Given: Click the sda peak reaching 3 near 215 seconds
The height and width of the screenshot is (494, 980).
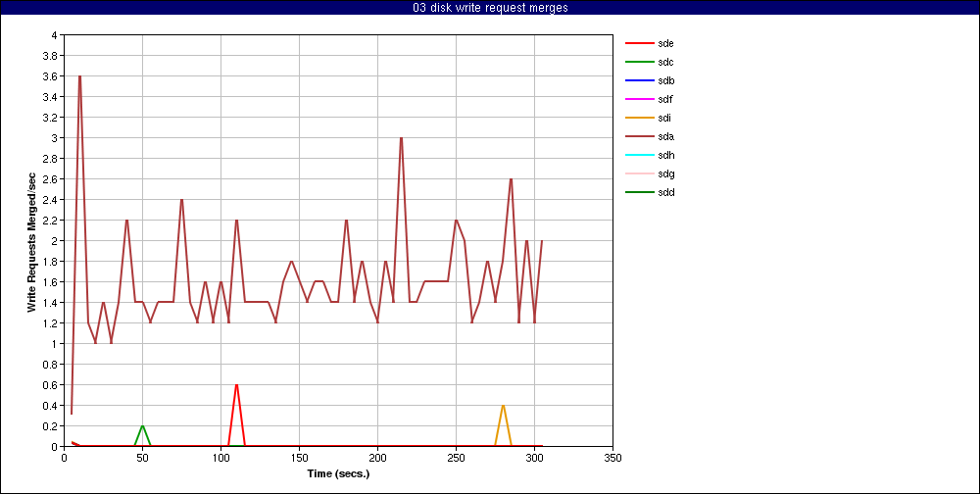Looking at the screenshot, I should pyautogui.click(x=401, y=137).
